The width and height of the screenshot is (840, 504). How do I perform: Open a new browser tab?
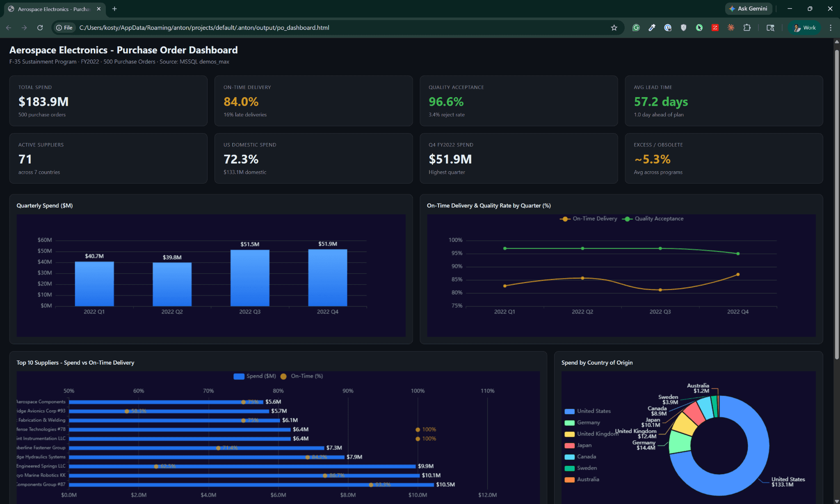pos(114,9)
